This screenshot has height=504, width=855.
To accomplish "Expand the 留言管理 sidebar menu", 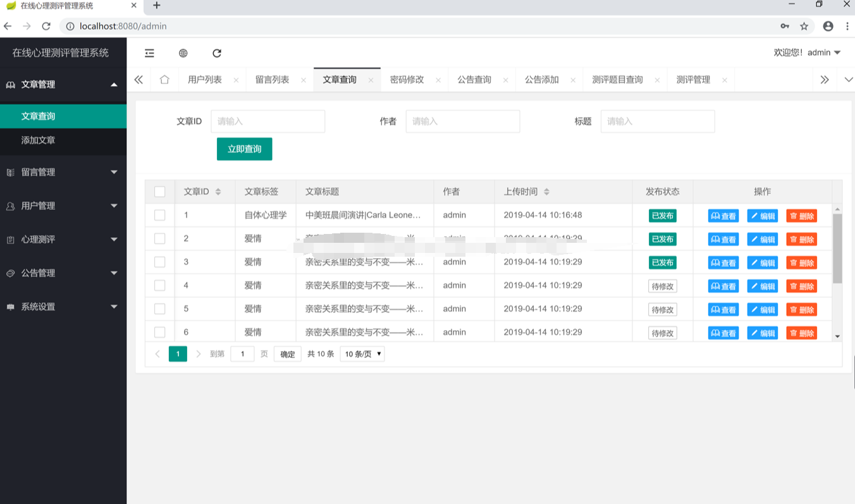I will (63, 172).
